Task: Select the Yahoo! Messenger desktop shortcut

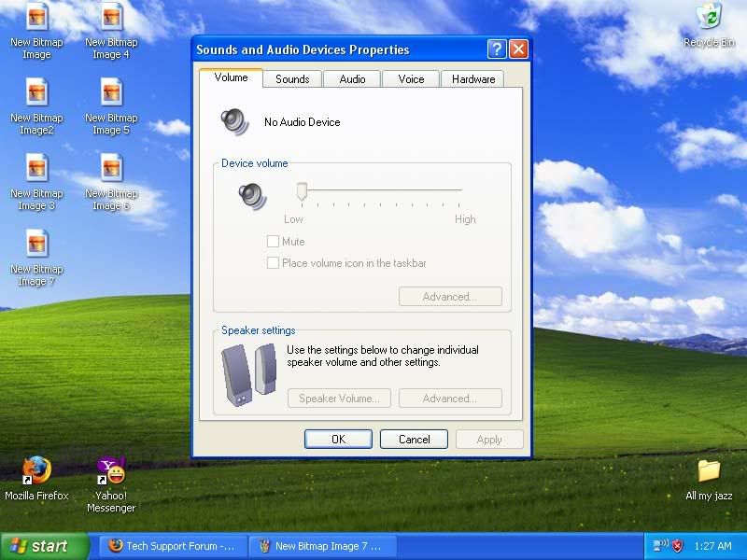Action: point(111,484)
